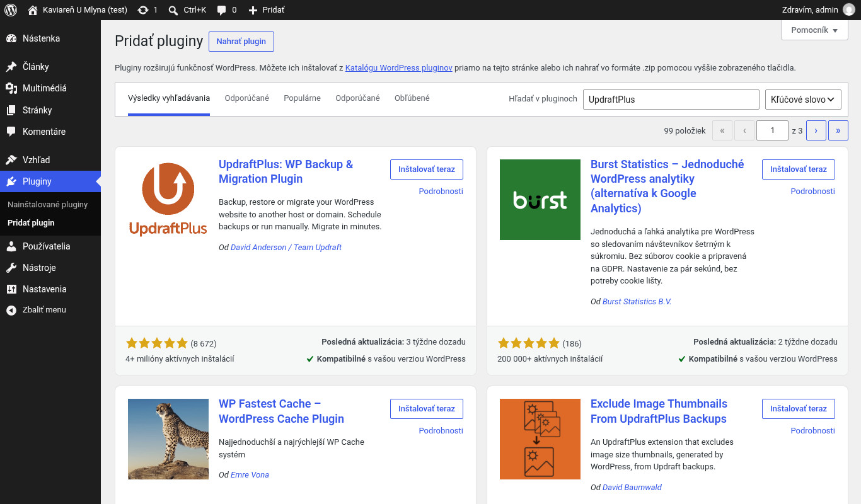The image size is (861, 504).
Task: Open Nainštalované pluginy submenu item
Action: tap(48, 205)
